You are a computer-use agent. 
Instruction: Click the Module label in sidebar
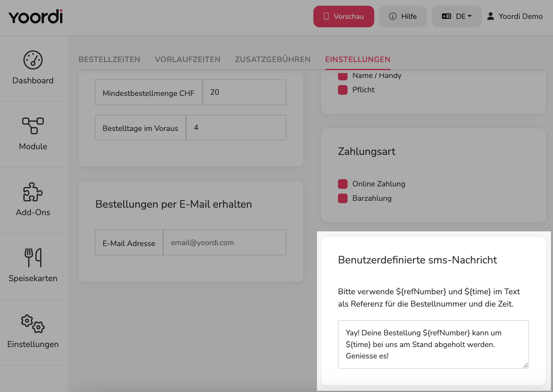33,147
